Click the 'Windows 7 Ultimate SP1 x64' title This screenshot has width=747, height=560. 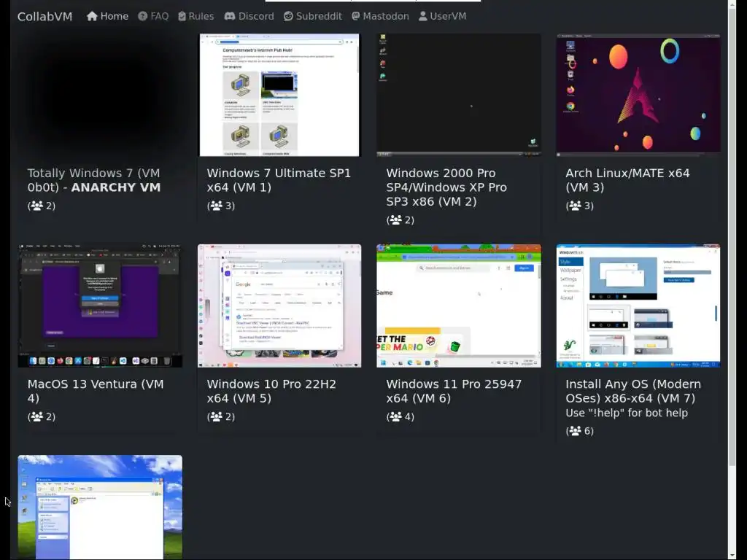[x=279, y=180]
